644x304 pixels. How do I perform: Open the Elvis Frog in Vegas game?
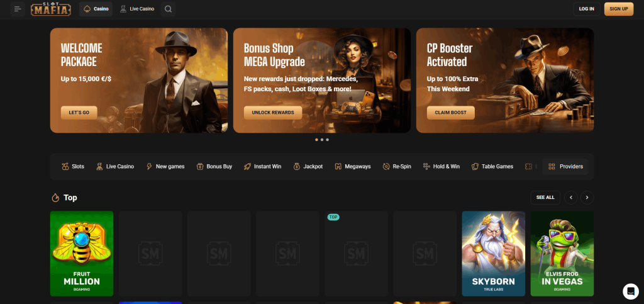click(562, 254)
